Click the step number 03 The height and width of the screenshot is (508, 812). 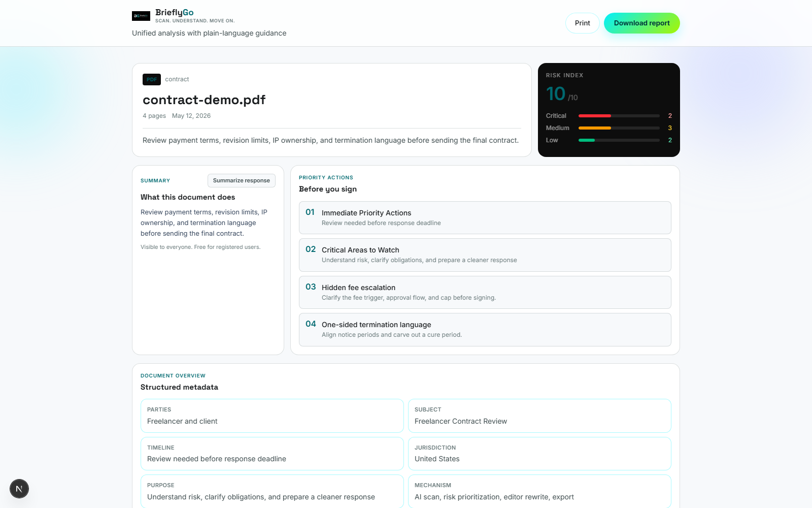click(311, 287)
